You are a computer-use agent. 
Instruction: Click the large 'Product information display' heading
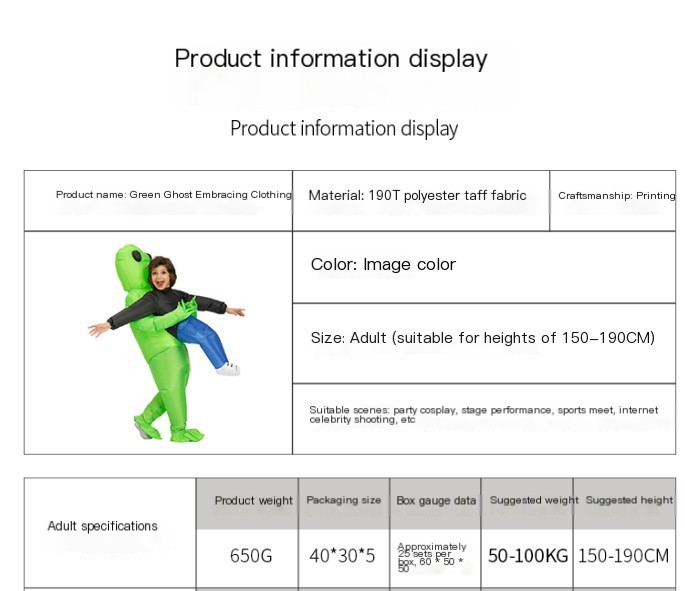[331, 59]
